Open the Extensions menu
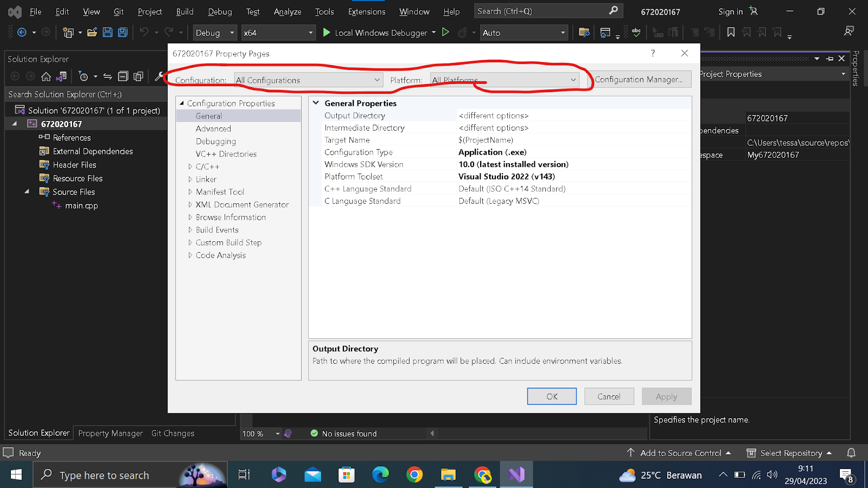The height and width of the screenshot is (488, 868). pos(367,11)
